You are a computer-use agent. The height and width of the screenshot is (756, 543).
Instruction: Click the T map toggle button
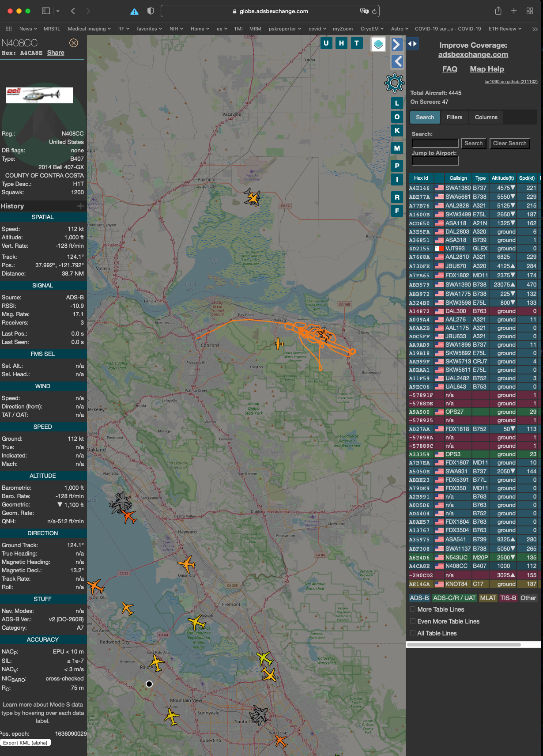pos(357,43)
